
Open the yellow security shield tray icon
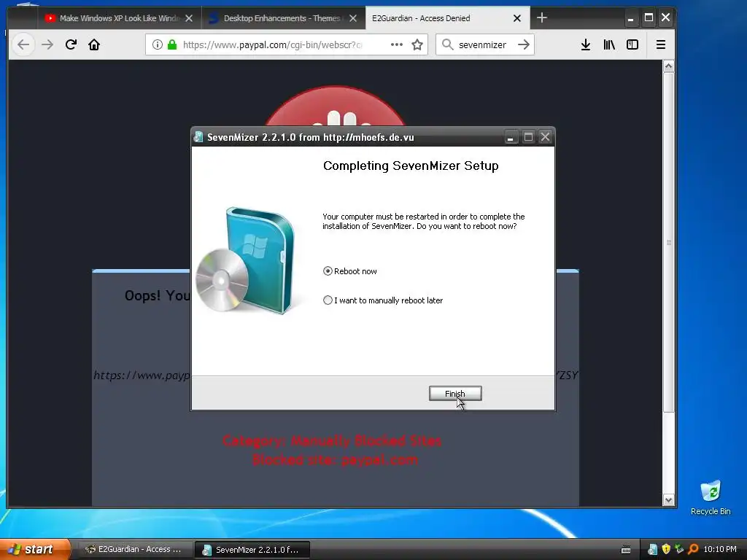pos(666,550)
